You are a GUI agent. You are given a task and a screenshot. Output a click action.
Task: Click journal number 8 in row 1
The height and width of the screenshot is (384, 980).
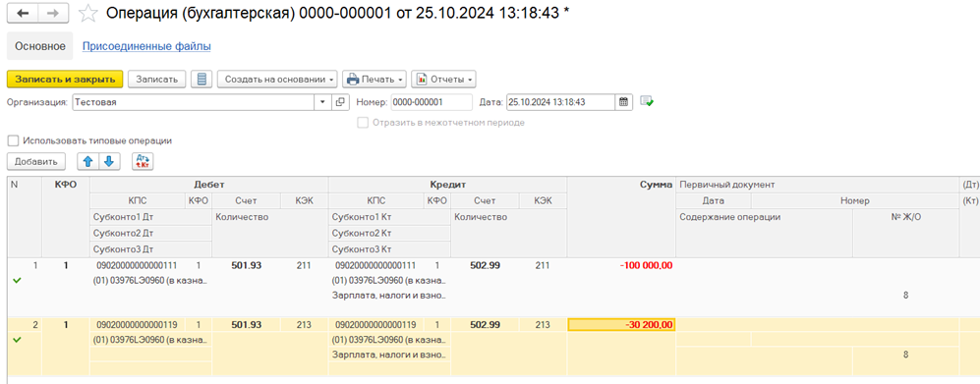coord(905,296)
